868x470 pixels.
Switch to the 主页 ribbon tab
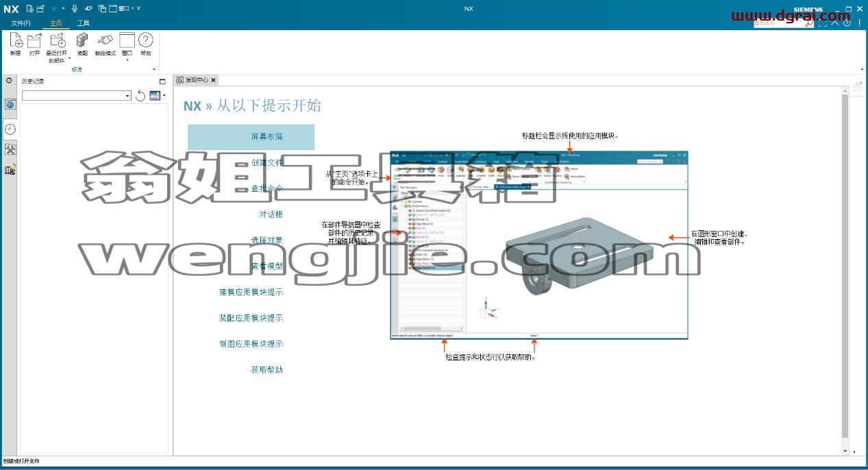point(56,23)
